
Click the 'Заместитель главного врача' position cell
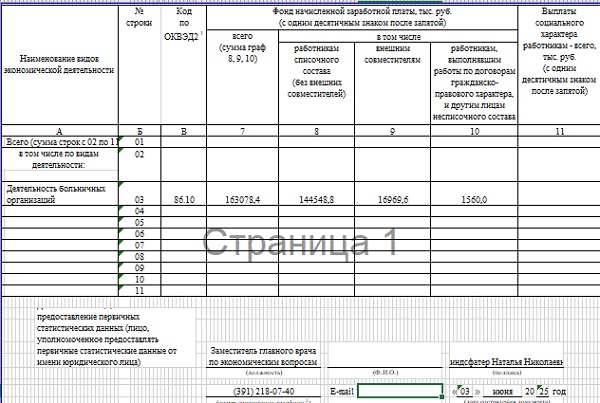[263, 355]
